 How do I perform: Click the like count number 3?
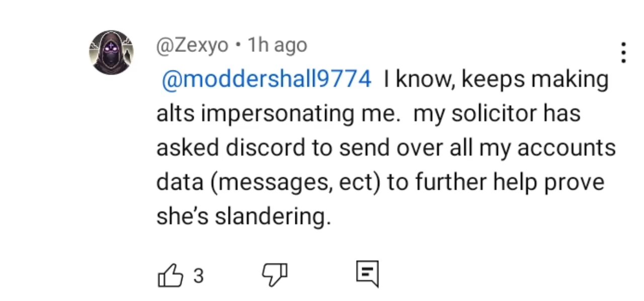pos(198,276)
